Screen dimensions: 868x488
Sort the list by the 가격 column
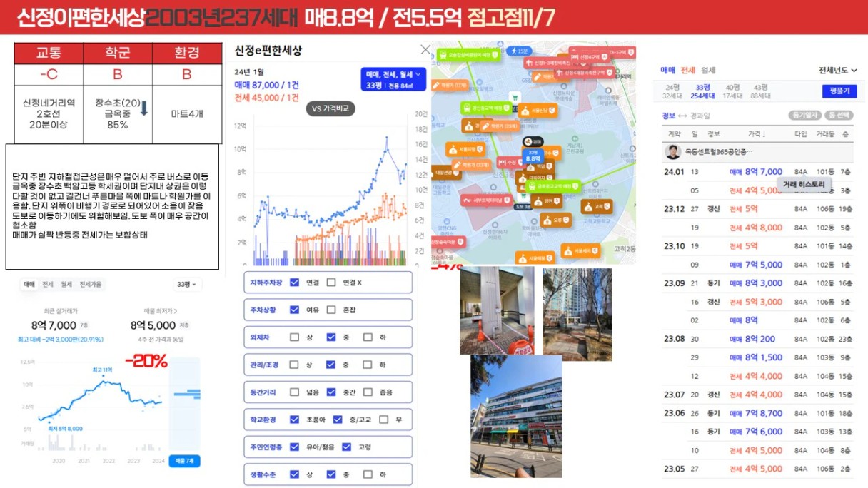pos(757,133)
